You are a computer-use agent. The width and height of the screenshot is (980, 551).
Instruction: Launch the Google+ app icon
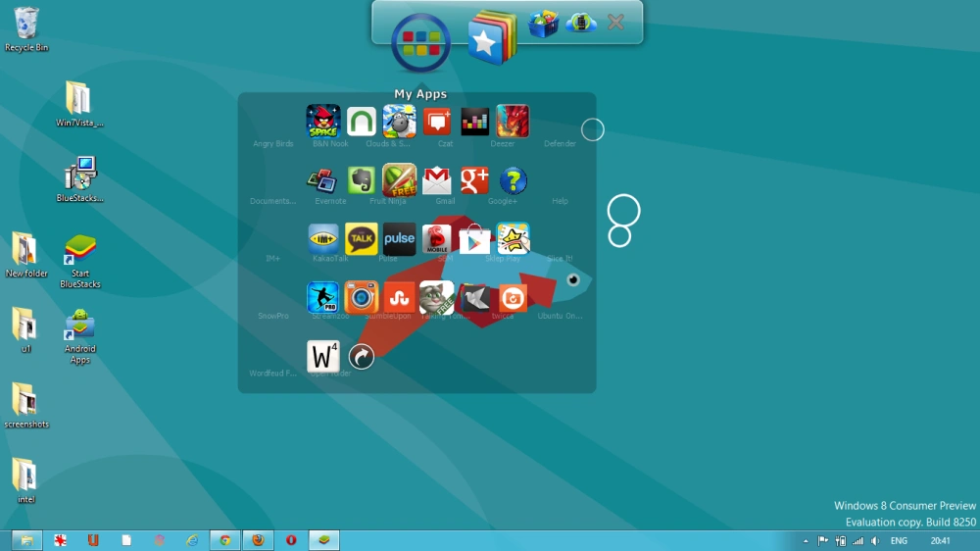coord(475,180)
